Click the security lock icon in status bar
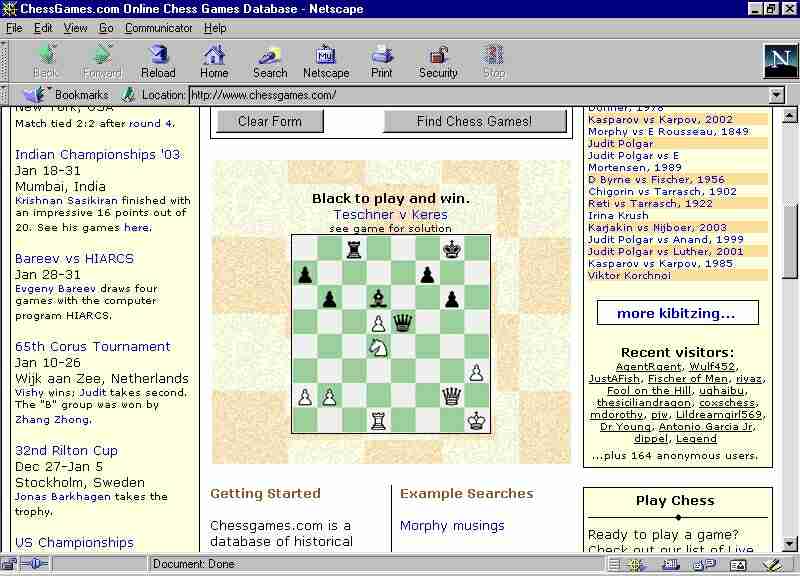Screen dimensions: 800x576 point(8,564)
